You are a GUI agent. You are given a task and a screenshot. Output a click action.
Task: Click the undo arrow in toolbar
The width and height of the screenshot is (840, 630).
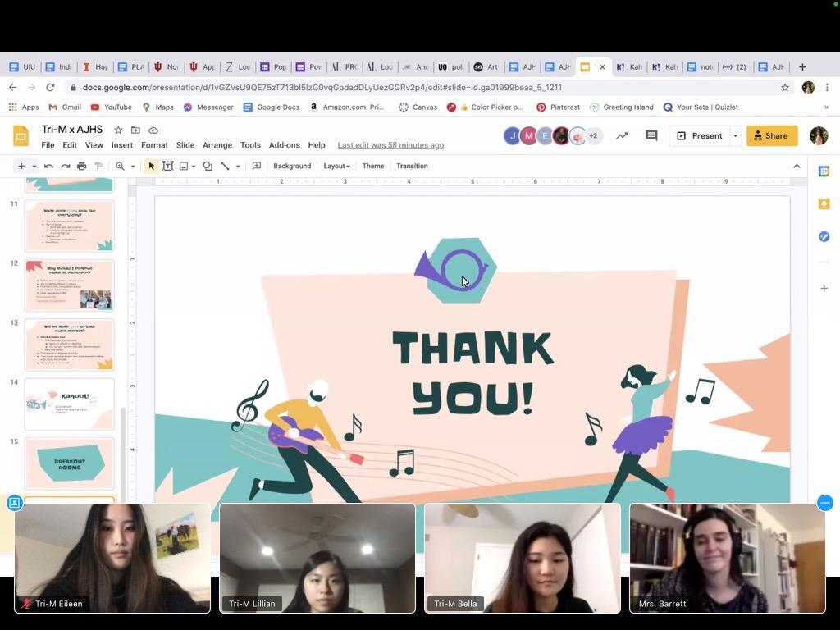click(49, 166)
